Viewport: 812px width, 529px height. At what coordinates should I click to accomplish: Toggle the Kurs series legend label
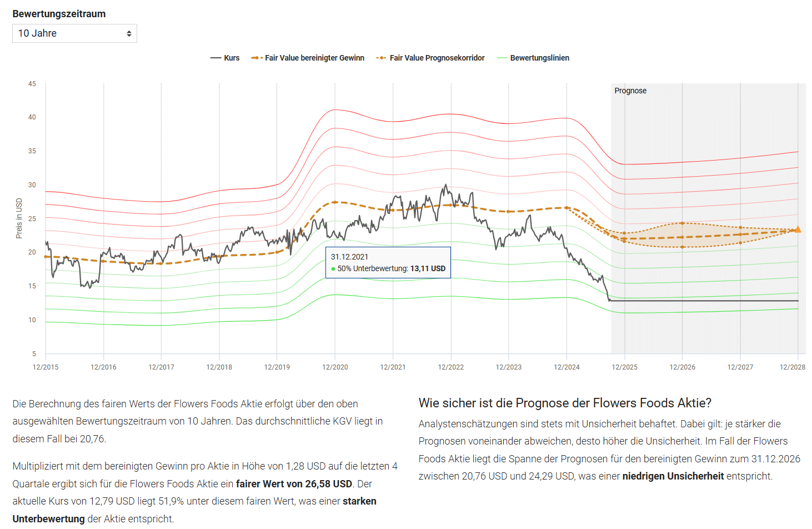pyautogui.click(x=232, y=58)
